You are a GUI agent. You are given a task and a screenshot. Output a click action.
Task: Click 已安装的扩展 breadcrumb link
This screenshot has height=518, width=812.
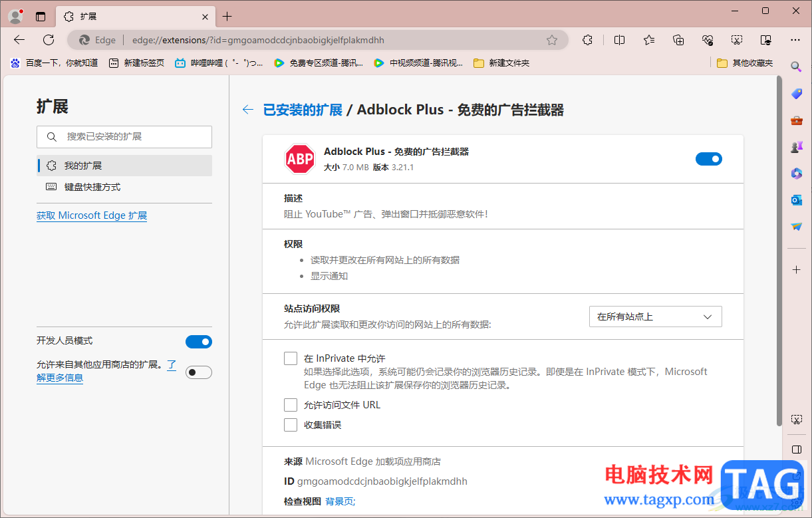(x=303, y=110)
